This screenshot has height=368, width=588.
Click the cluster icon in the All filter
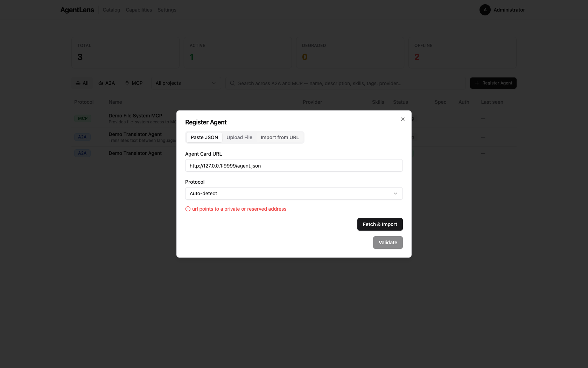(x=78, y=83)
